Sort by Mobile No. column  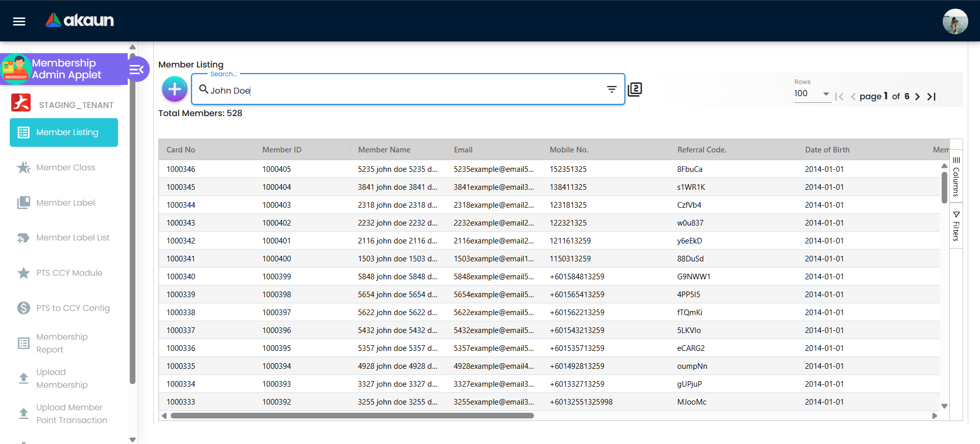coord(569,150)
